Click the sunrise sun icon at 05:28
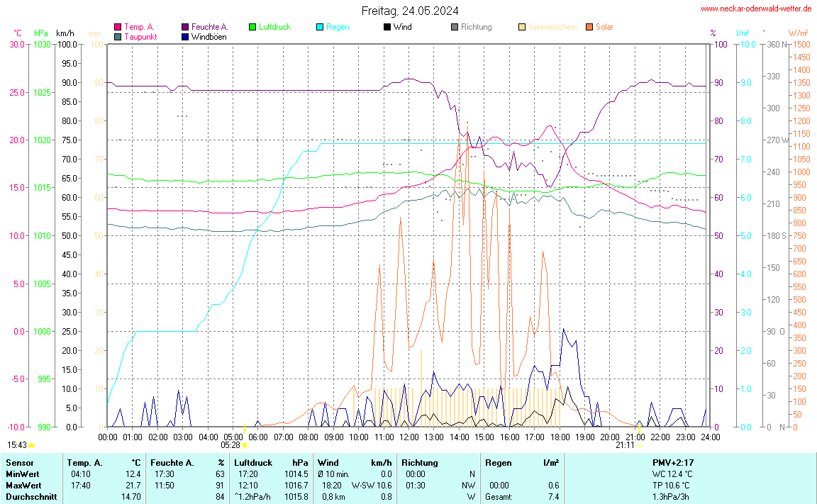The height and width of the screenshot is (504, 817). click(x=245, y=445)
